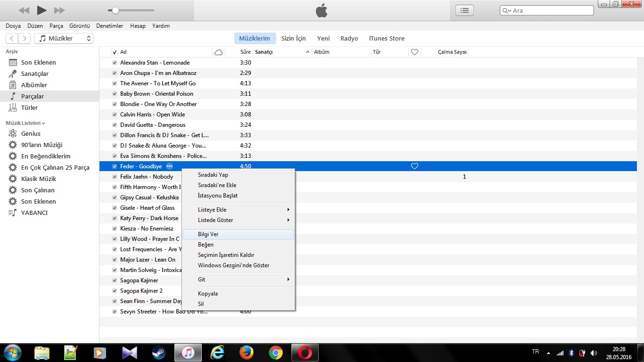Choose İstasyonu Başlat menu item
The width and height of the screenshot is (644, 362).
point(239,195)
